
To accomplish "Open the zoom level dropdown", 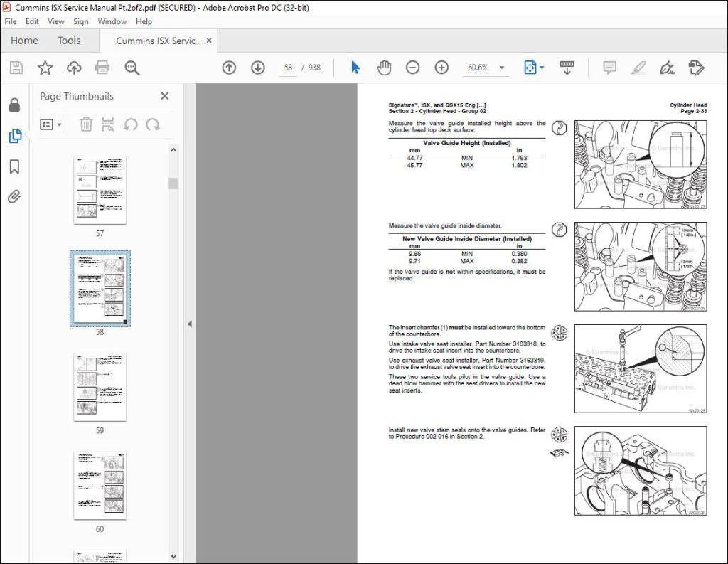I will click(x=501, y=68).
